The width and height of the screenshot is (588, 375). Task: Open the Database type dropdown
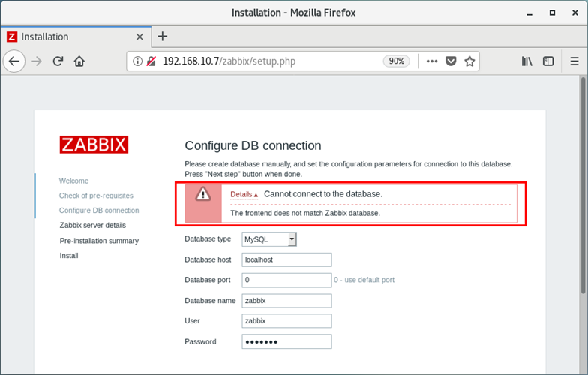tap(269, 239)
